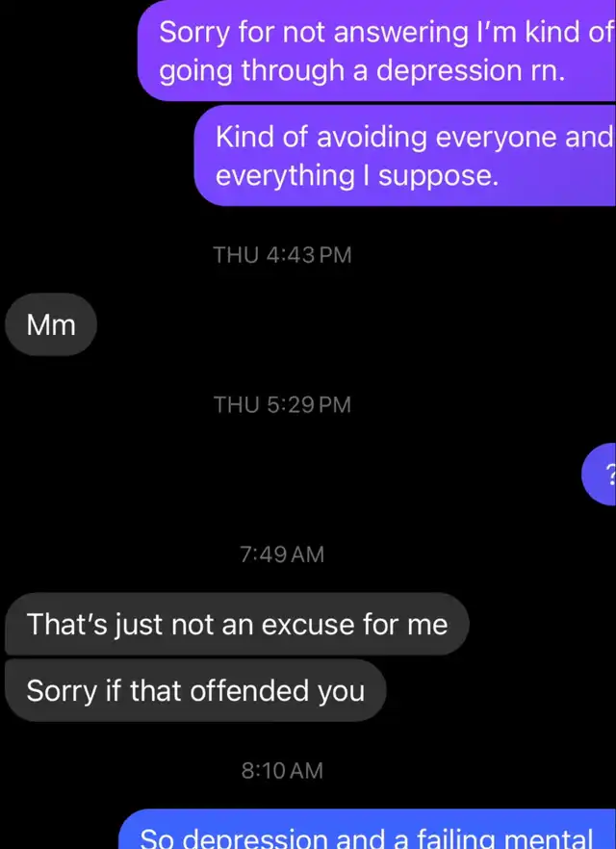Tap the 7:49 AM timestamp label

(x=283, y=554)
